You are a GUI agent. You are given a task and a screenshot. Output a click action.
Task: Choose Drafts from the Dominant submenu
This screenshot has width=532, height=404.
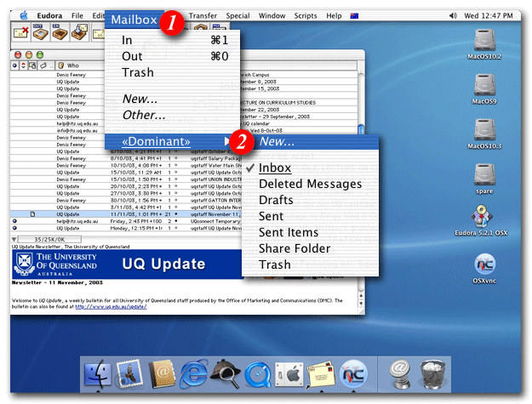276,200
